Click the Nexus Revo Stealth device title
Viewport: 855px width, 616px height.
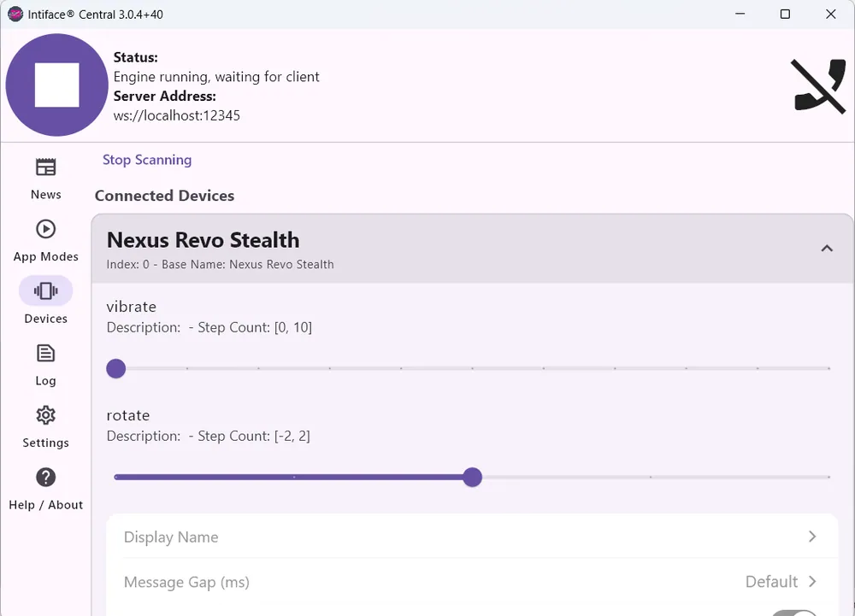(x=203, y=240)
